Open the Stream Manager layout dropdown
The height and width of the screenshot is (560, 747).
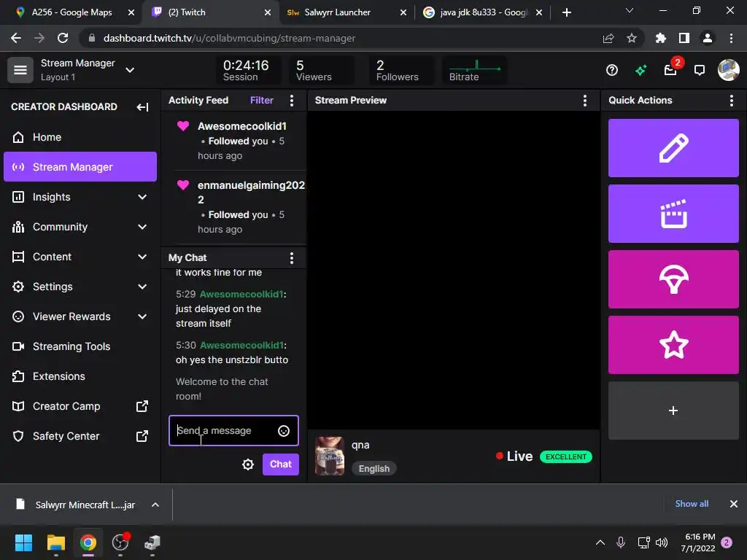click(130, 70)
